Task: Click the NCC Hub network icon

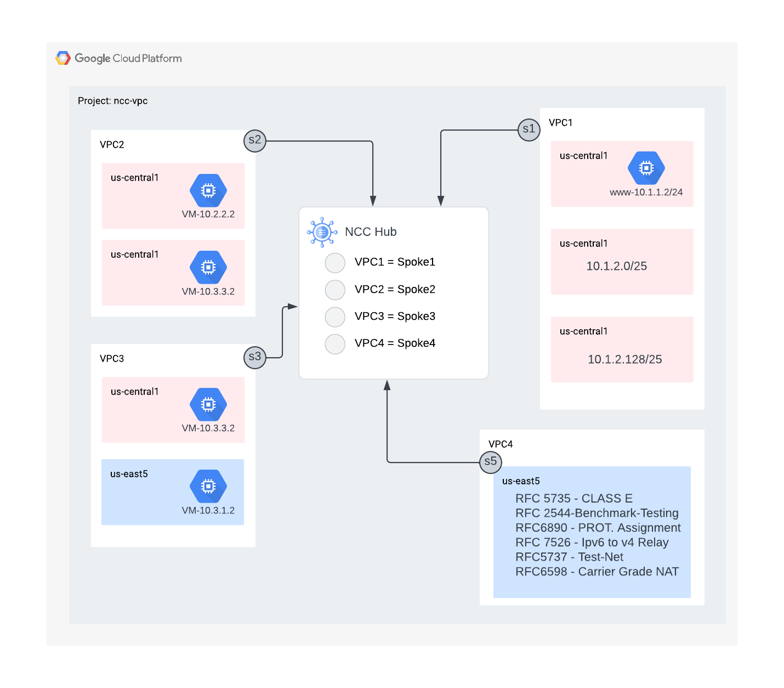Action: [x=322, y=232]
